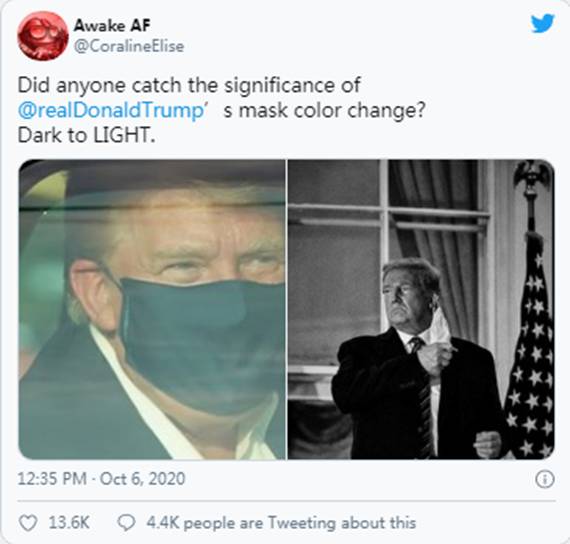
Task: Open '4.4K people are Tweeting about this'
Action: point(281,523)
